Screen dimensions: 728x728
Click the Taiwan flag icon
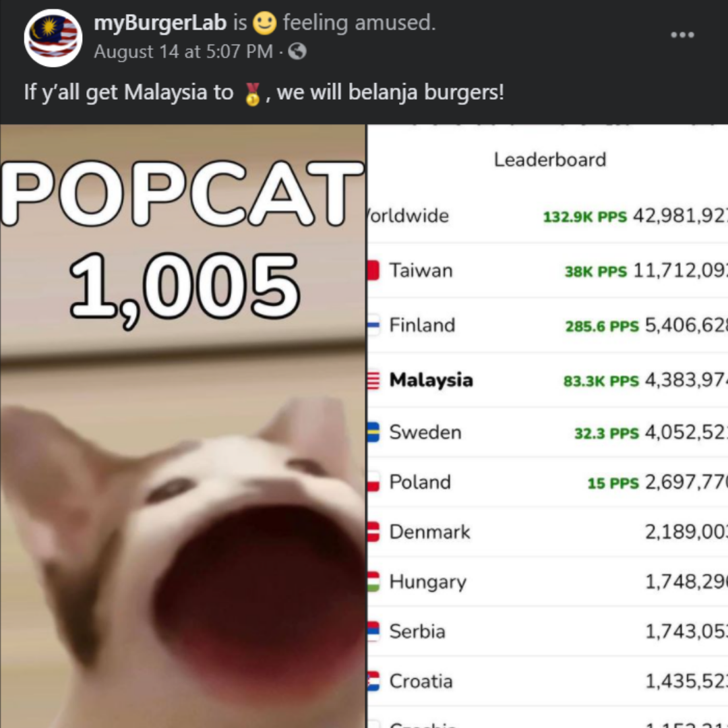[x=373, y=270]
